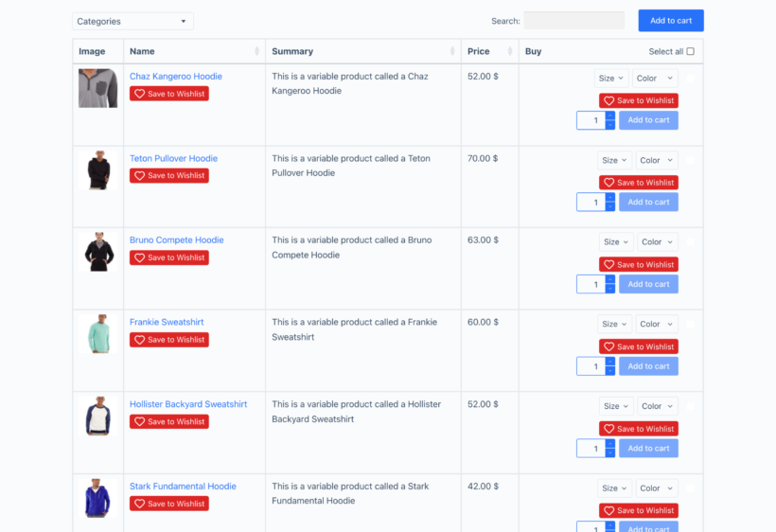Open Color dropdown for Teton Pullover Hoodie
Viewport: 776px width, 532px height.
pyautogui.click(x=656, y=160)
